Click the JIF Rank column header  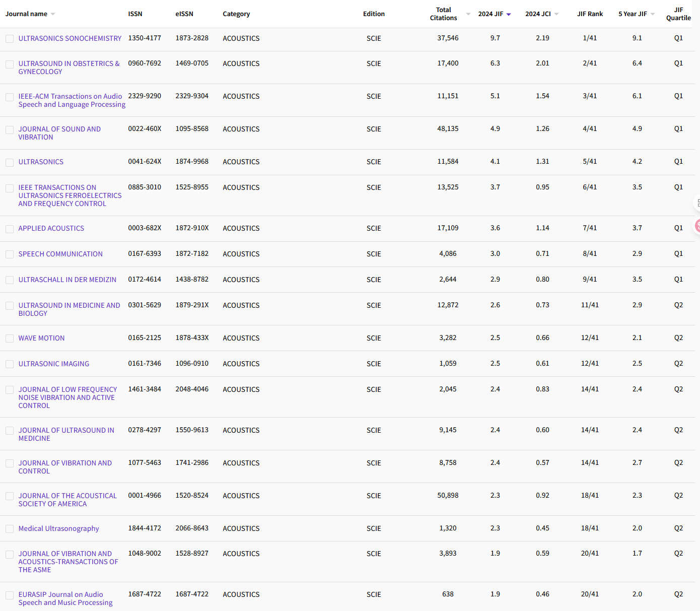pyautogui.click(x=590, y=14)
